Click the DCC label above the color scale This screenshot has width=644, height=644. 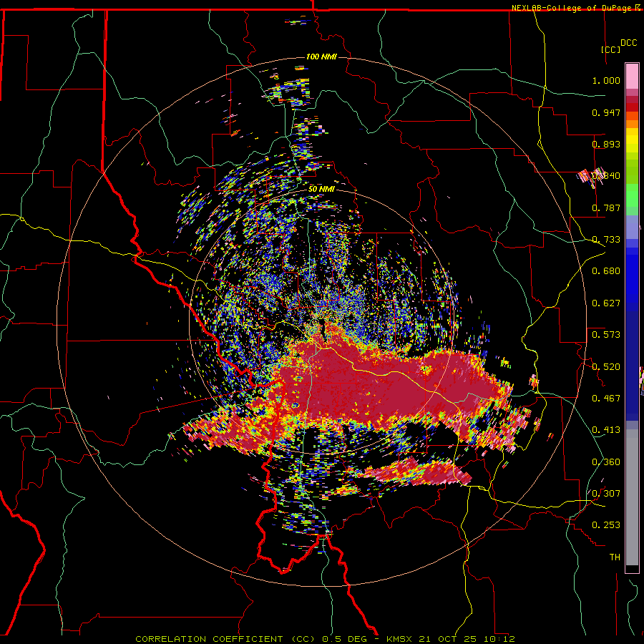(628, 43)
